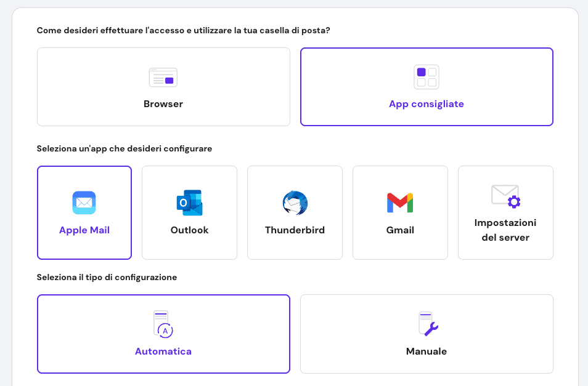
Task: Click the Browser webmail icon
Action: [163, 77]
